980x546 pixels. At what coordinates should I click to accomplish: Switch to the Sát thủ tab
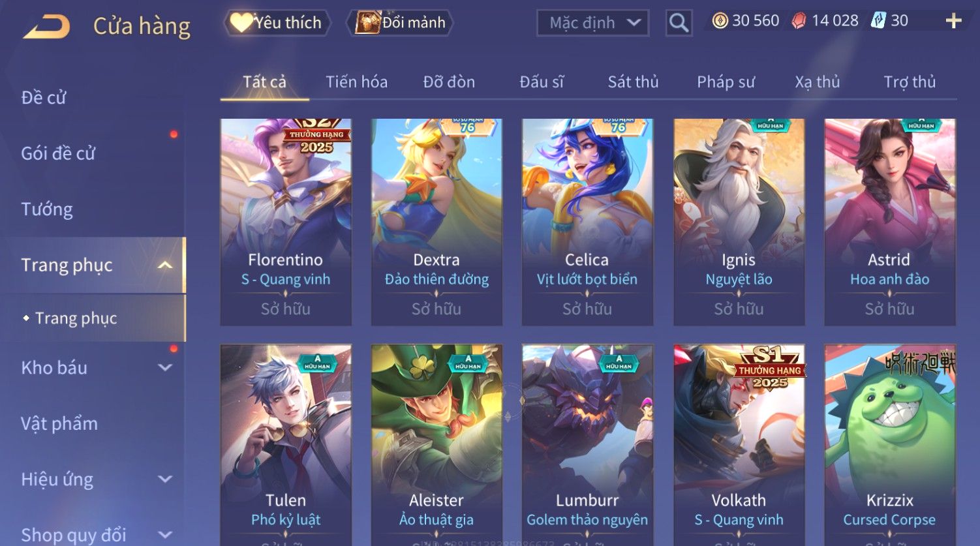click(x=633, y=82)
